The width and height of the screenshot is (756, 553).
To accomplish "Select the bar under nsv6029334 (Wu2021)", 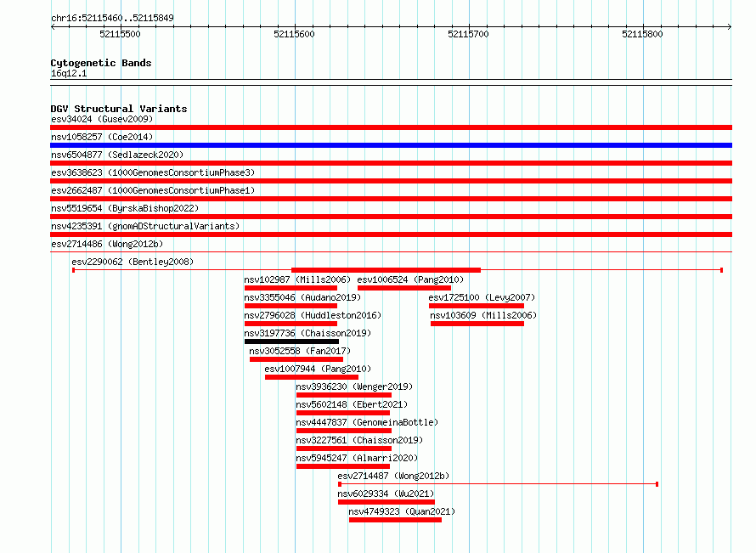I will point(386,502).
